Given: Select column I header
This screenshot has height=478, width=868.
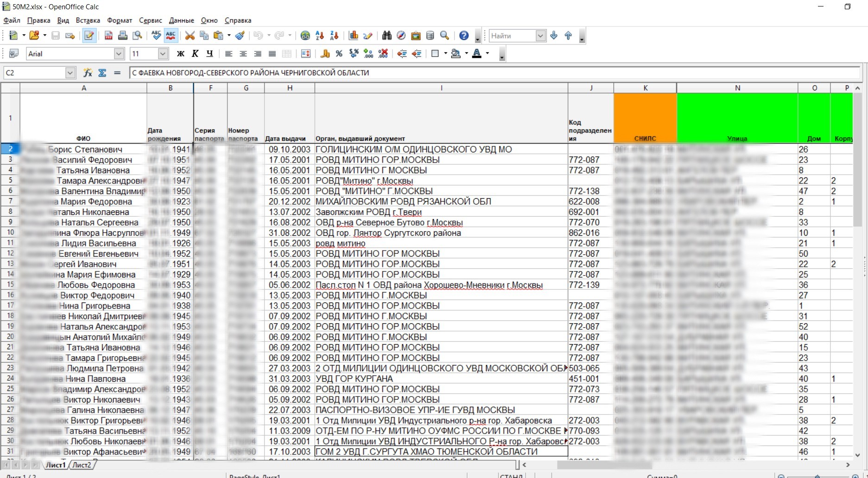Looking at the screenshot, I should 441,88.
